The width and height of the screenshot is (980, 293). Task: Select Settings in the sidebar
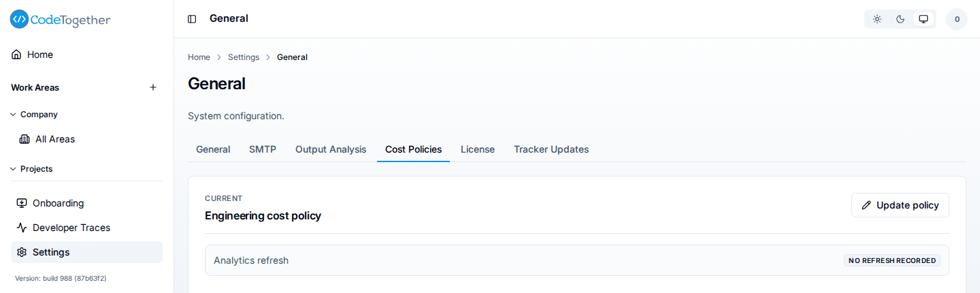(86, 252)
